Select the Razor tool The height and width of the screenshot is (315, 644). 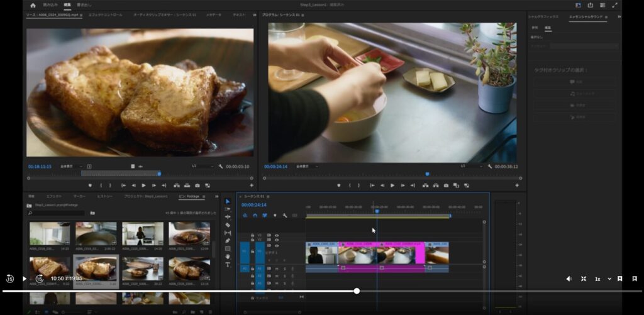[228, 225]
